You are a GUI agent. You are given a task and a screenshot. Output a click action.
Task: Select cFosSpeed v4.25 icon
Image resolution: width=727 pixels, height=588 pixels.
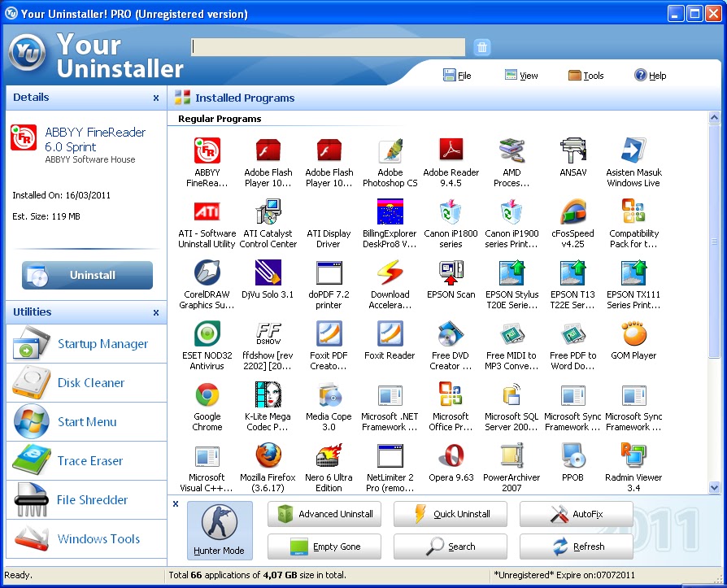point(572,211)
